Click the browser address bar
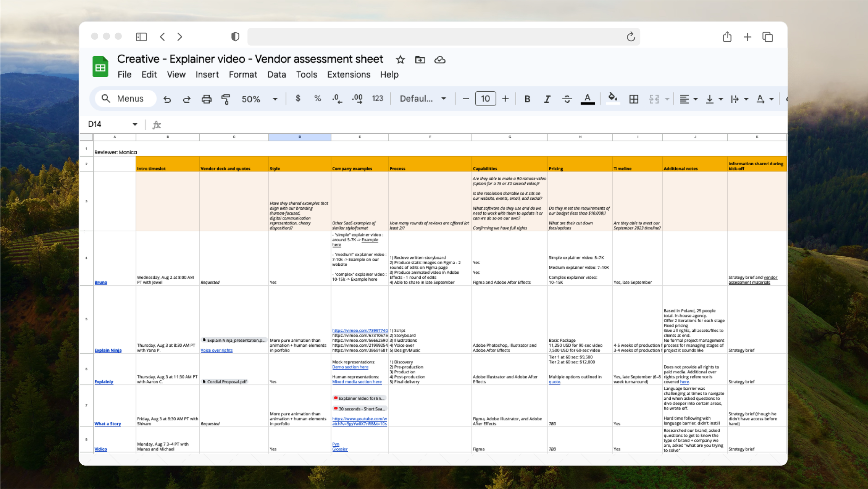Image resolution: width=868 pixels, height=489 pixels. coord(444,37)
